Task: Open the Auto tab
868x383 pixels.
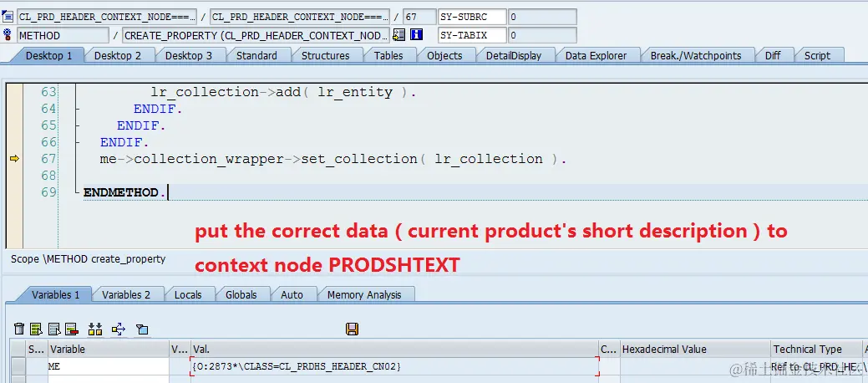Action: click(292, 294)
